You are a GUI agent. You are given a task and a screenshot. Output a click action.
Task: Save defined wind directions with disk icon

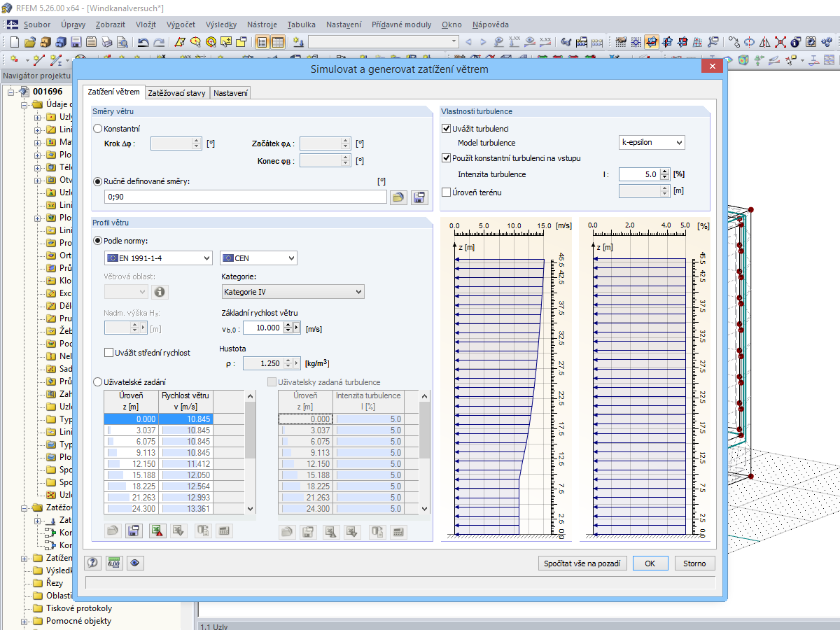[419, 197]
